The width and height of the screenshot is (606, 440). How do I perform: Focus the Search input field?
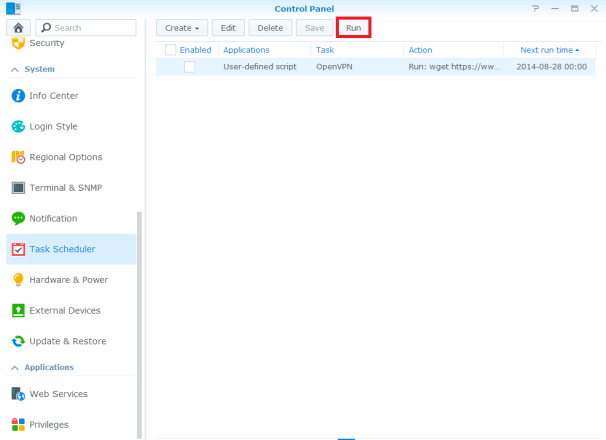pos(86,28)
